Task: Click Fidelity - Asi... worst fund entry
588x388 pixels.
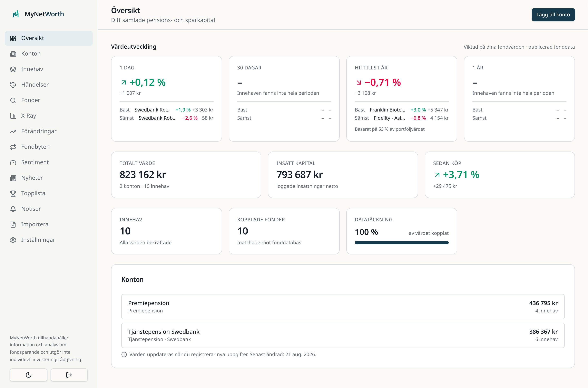Action: pyautogui.click(x=389, y=118)
